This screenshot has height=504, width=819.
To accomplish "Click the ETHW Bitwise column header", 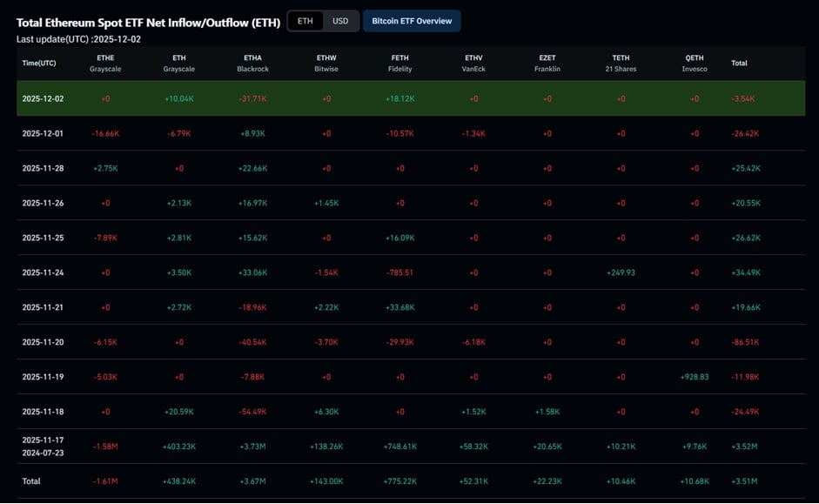I will click(x=326, y=63).
